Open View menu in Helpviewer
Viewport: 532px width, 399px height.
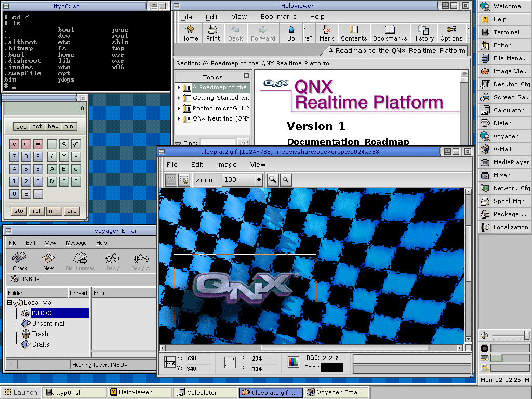click(239, 17)
